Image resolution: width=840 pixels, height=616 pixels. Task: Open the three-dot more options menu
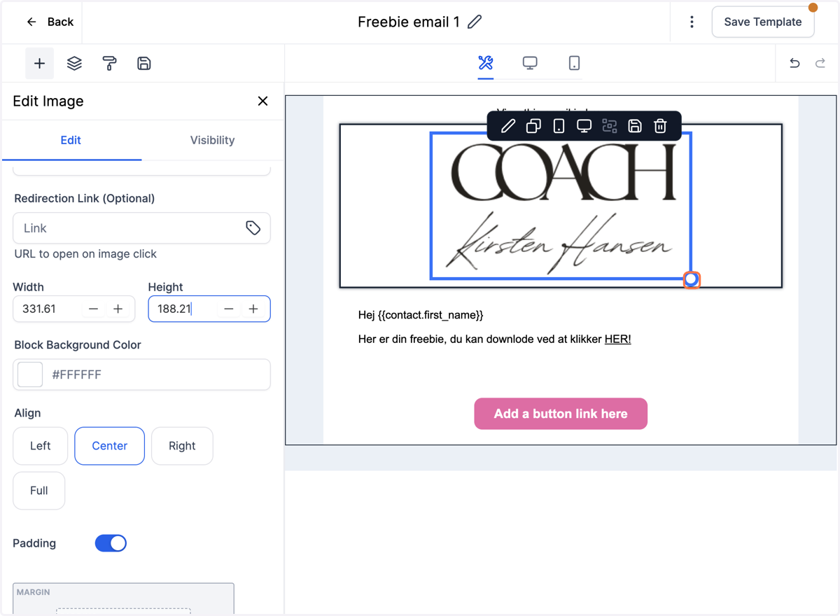click(x=692, y=22)
